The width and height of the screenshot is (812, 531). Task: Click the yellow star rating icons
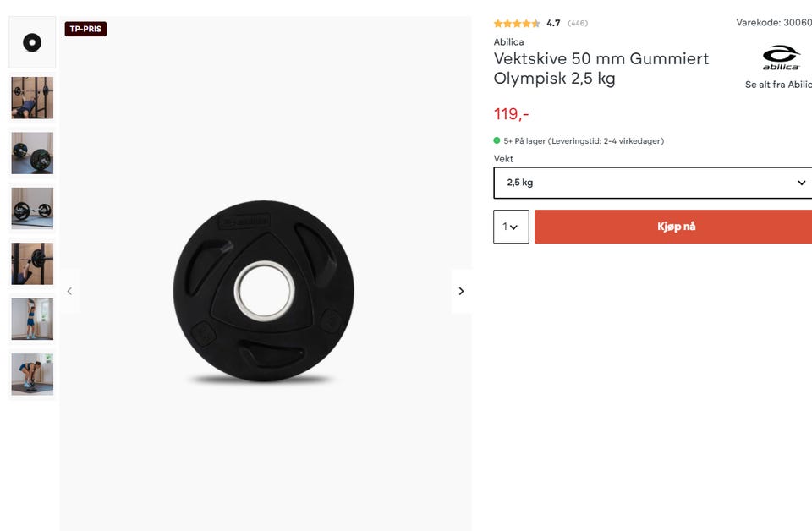(x=516, y=24)
